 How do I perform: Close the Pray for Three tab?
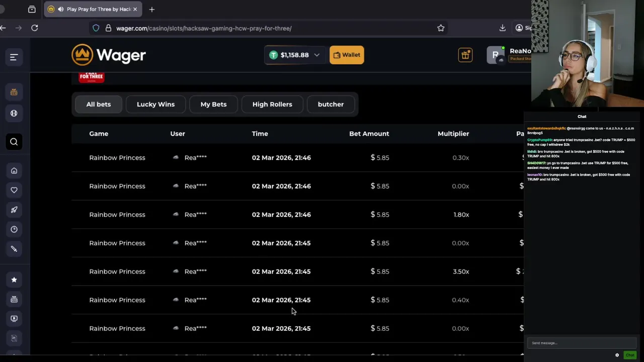click(135, 9)
